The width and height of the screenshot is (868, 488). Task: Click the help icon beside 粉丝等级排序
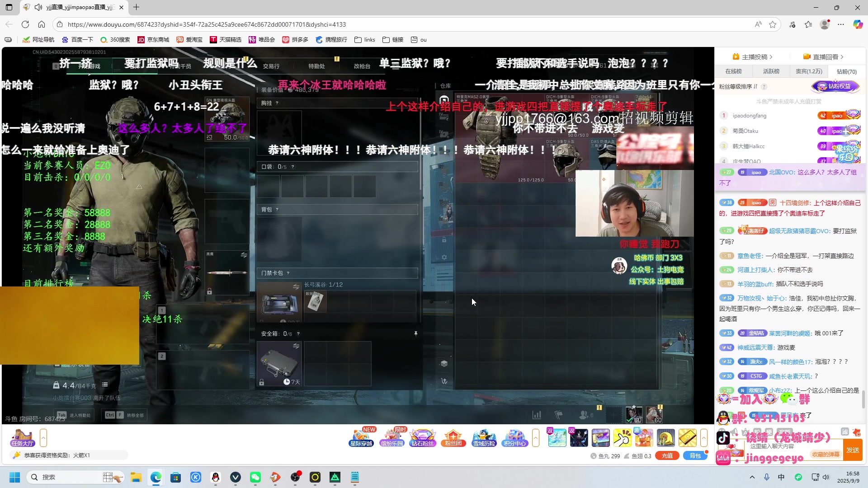click(x=764, y=87)
